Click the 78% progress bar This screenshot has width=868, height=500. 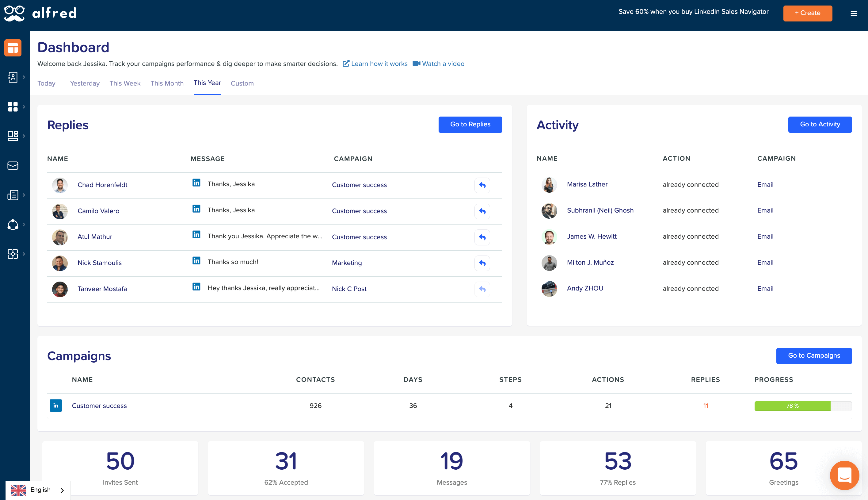(x=792, y=406)
